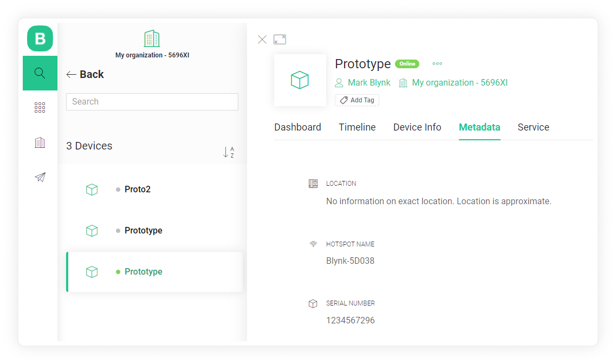The width and height of the screenshot is (616, 364).
Task: Expand device panel to full screen
Action: [x=280, y=40]
